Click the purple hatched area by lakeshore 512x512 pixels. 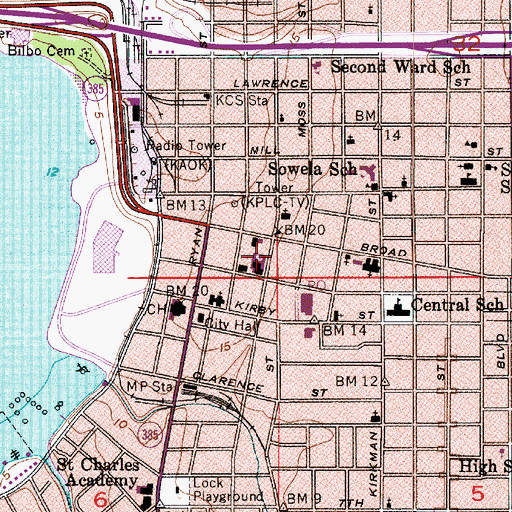click(x=107, y=247)
